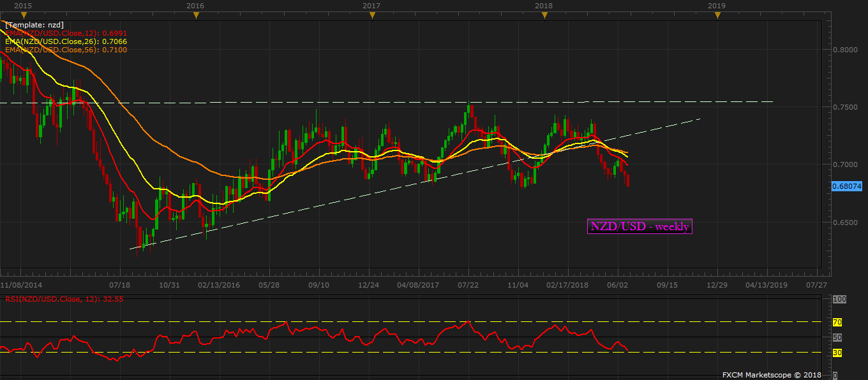868x380 pixels.
Task: Click the 2016 year marker triangle
Action: coord(195,15)
